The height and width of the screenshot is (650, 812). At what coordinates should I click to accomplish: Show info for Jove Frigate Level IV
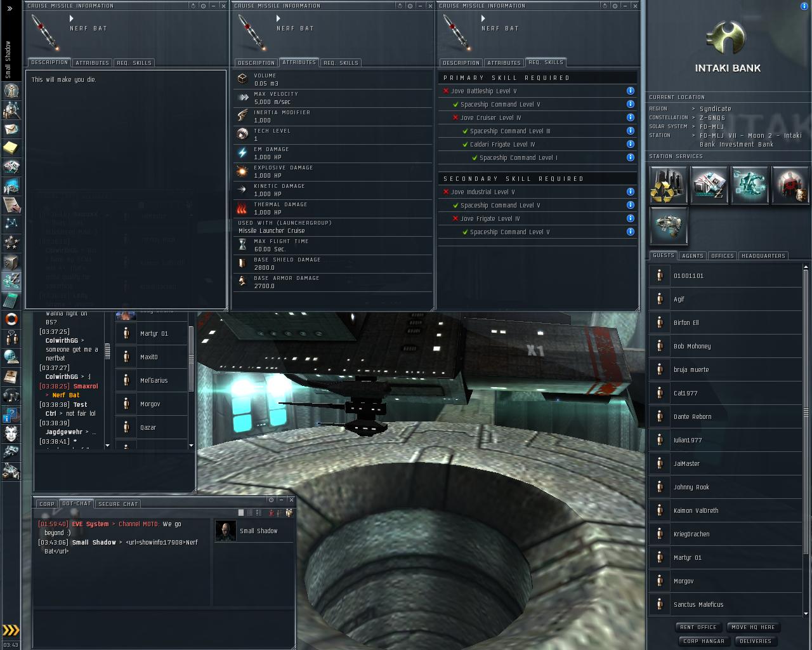(x=630, y=218)
